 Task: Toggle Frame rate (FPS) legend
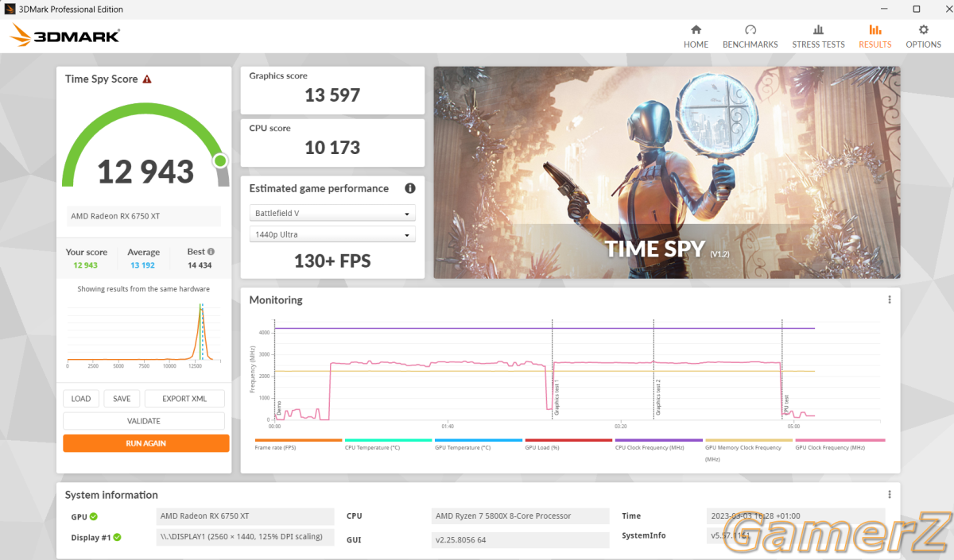tap(298, 445)
